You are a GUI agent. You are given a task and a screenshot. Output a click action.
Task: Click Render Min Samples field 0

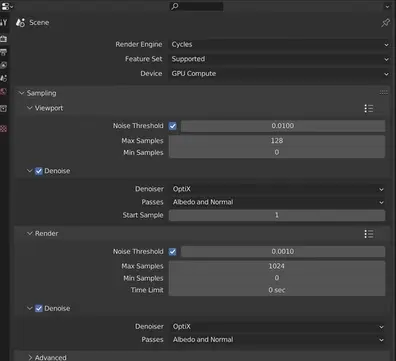pos(277,278)
